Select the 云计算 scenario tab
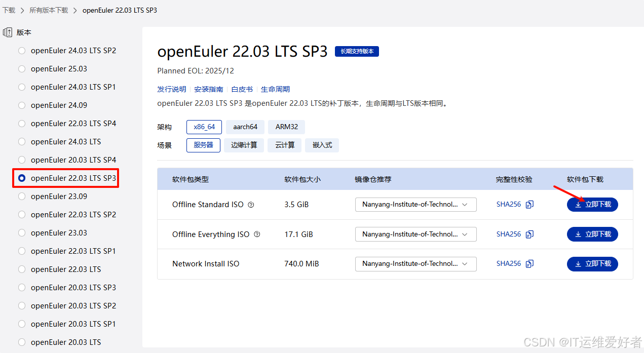644x353 pixels. click(285, 145)
